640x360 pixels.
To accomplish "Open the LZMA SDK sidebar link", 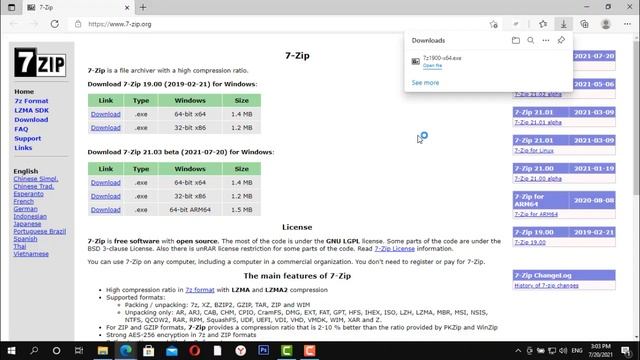I will (x=31, y=110).
